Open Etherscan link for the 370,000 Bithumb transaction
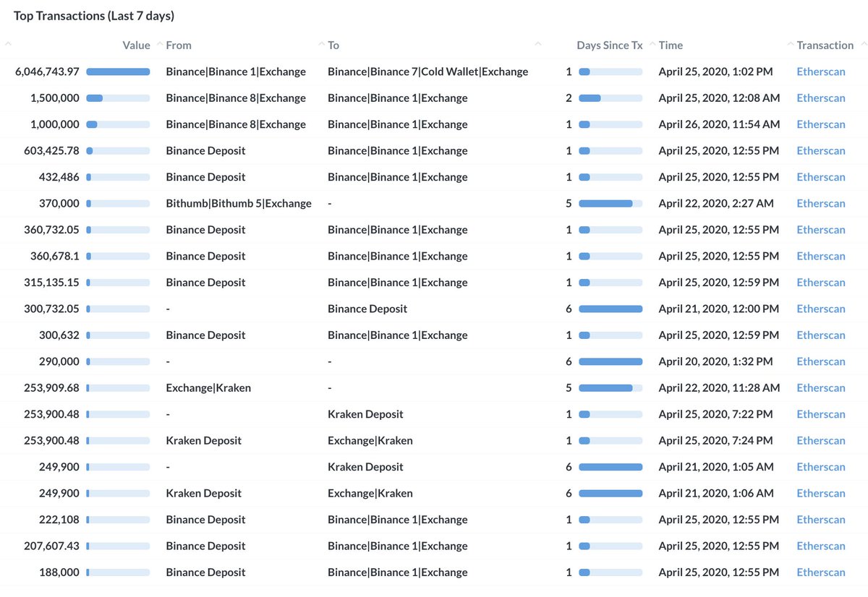The image size is (868, 597). click(821, 203)
